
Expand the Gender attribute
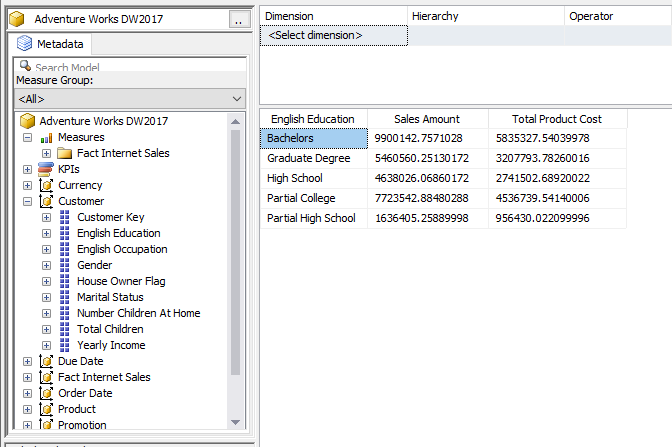[46, 266]
